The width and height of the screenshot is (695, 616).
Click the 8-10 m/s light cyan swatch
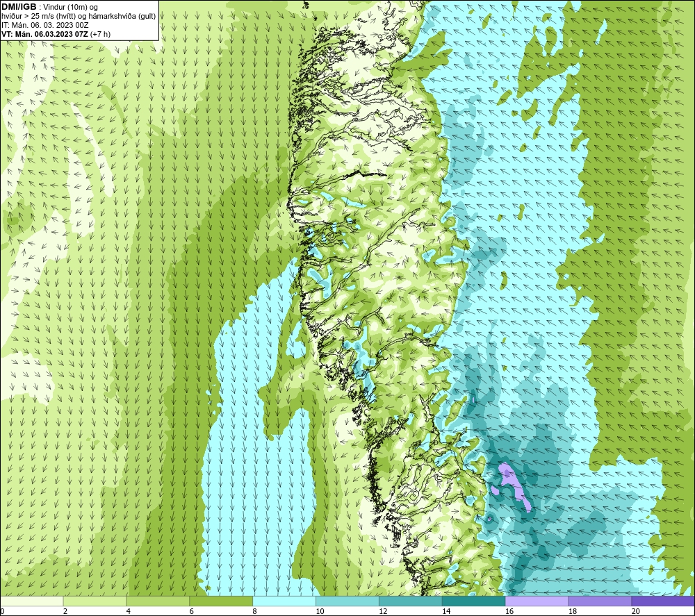point(284,601)
